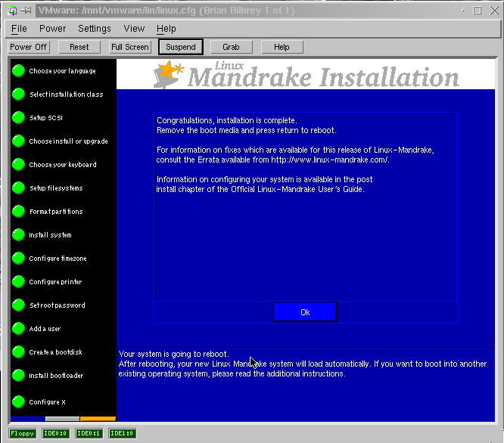Screen dimensions: 504x443
Task: Switch the VM to Full Screen
Action: 130,47
